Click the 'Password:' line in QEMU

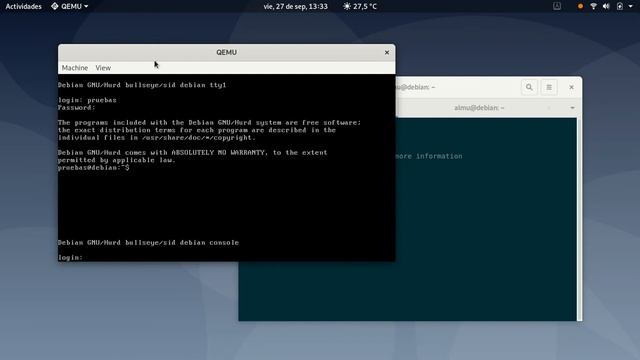(76, 107)
